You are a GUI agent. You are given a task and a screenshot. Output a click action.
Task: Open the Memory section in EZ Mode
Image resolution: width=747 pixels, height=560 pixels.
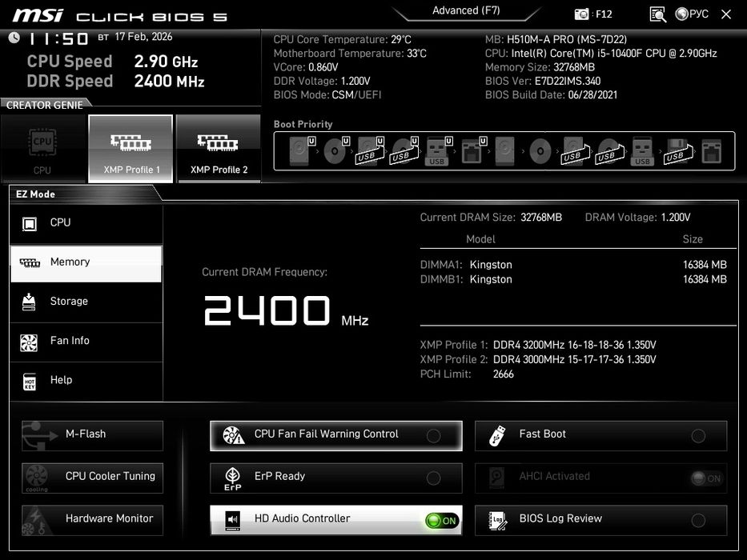tap(86, 263)
